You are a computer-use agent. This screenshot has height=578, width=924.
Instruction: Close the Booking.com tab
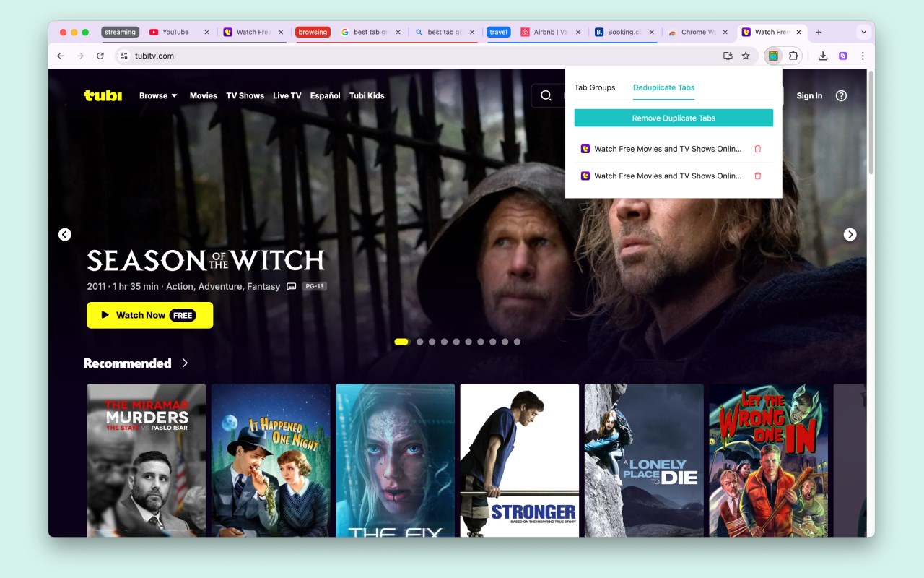pos(652,32)
